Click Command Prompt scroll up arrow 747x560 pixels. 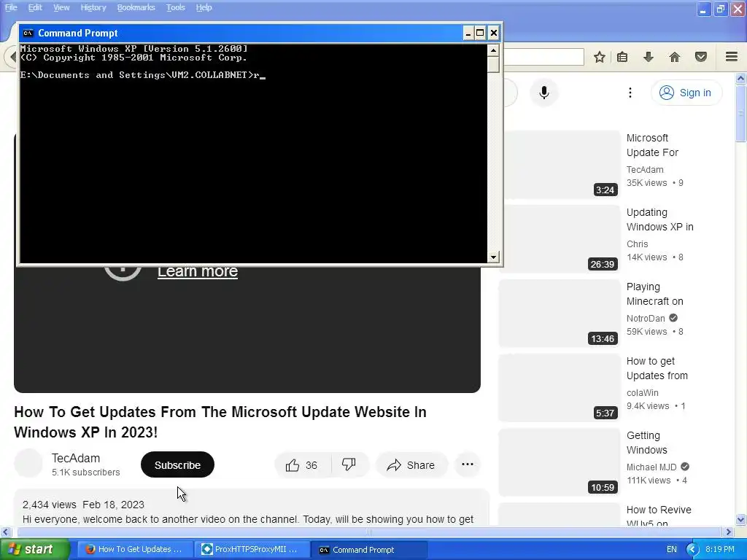click(x=493, y=50)
